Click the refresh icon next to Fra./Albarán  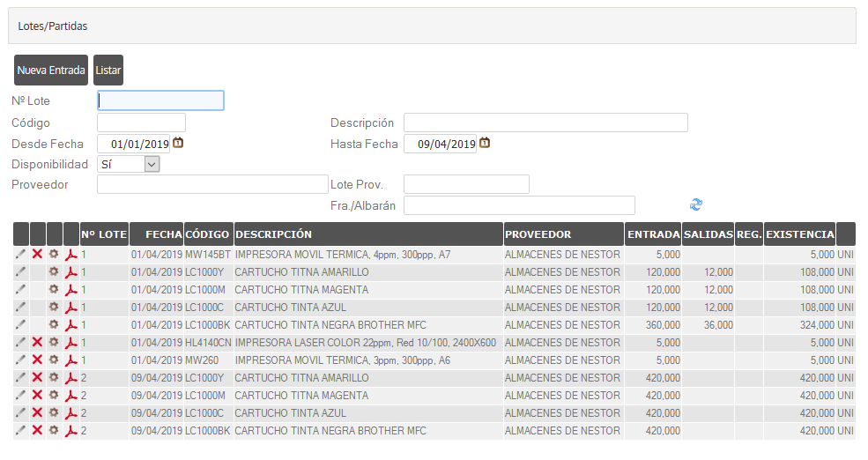tap(696, 204)
